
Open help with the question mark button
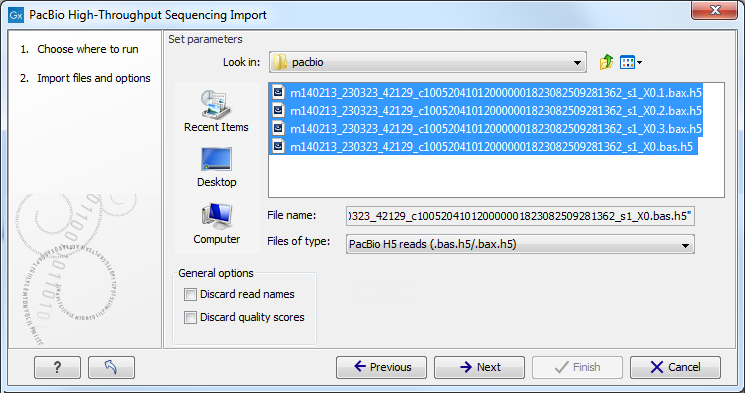[57, 367]
